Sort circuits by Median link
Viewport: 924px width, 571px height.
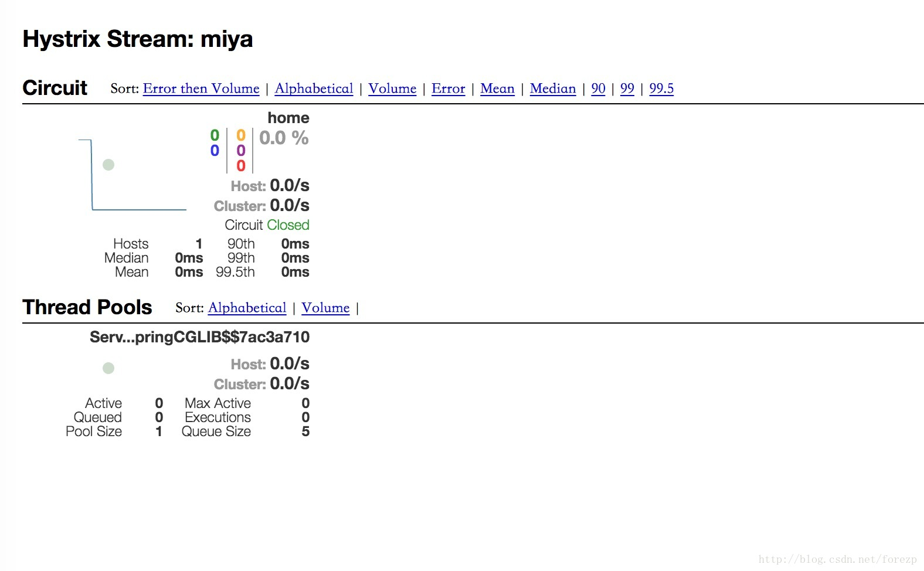(x=553, y=89)
